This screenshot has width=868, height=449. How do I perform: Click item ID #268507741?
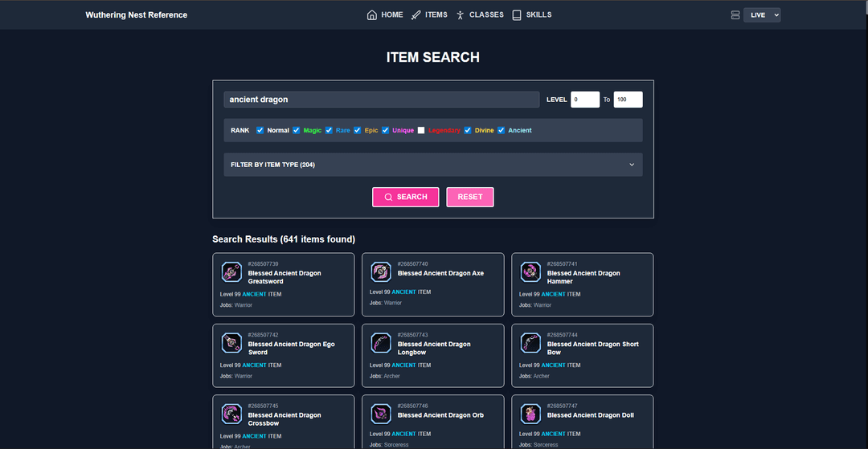(x=563, y=264)
